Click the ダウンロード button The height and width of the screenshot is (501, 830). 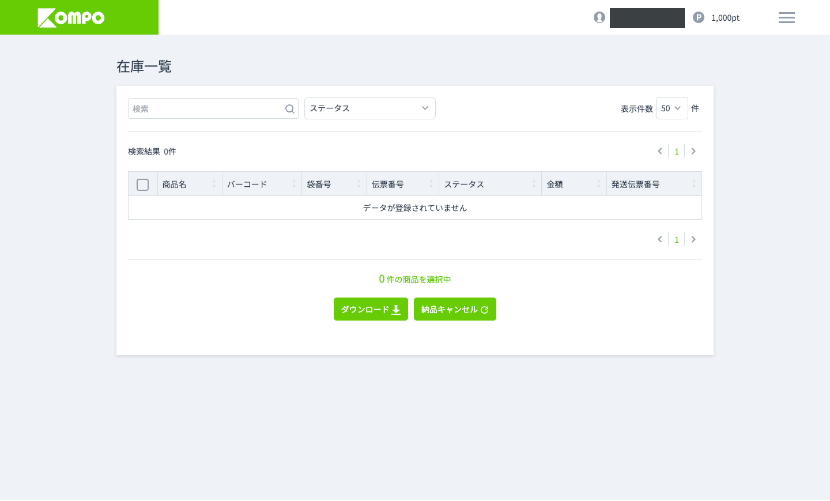point(371,309)
